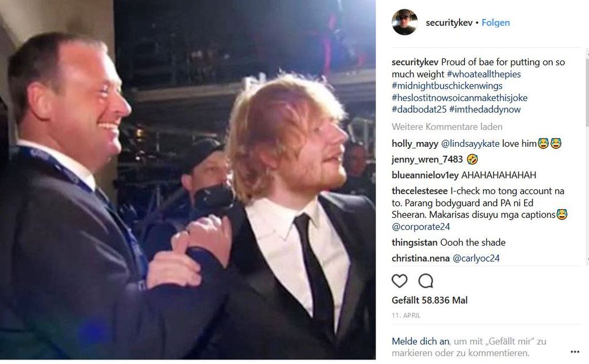View the 58.836 likes count
This screenshot has height=364, width=589.
(429, 300)
